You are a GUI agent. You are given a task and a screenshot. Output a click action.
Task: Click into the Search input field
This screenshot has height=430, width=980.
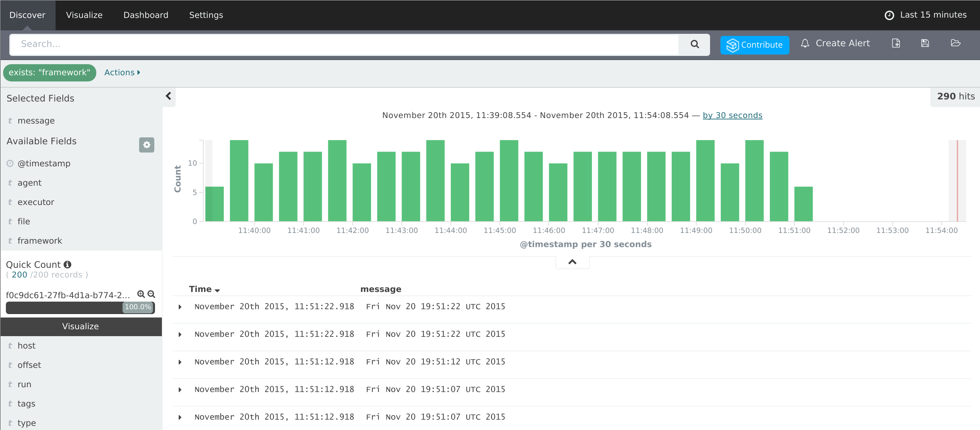[342, 44]
